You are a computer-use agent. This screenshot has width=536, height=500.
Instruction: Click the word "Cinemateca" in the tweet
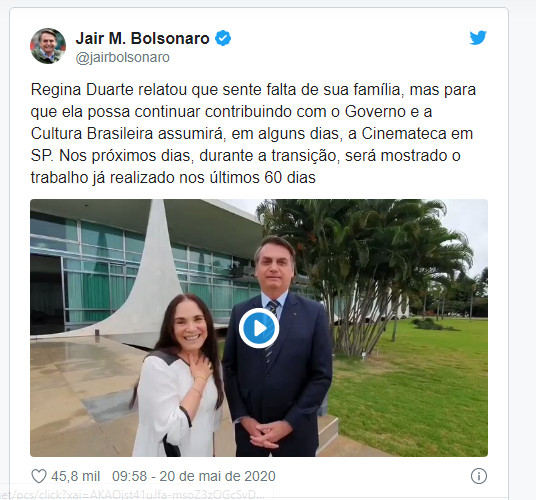(404, 134)
